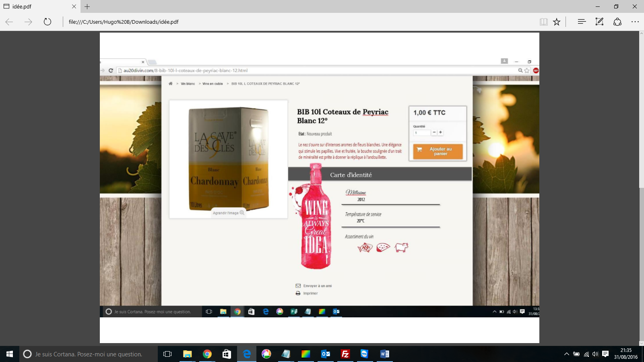Open a new Edge tab

click(x=87, y=6)
